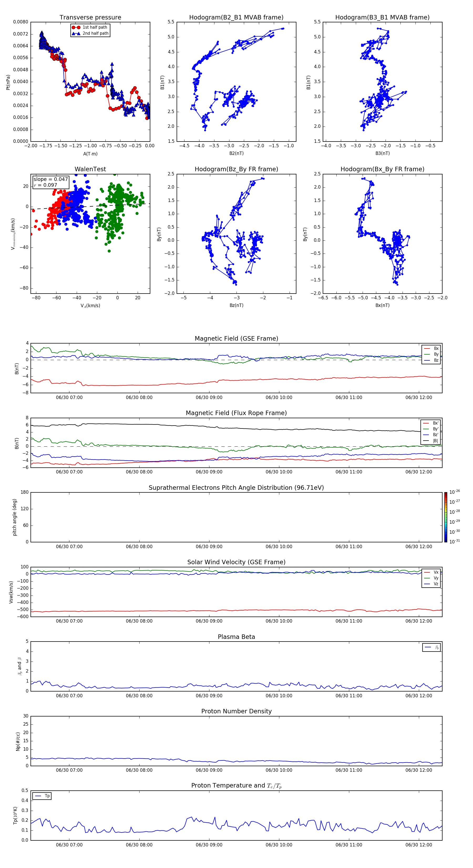The width and height of the screenshot is (473, 868).
Task: Select "Vz" legend entry in velocity panel
Action: point(431,584)
